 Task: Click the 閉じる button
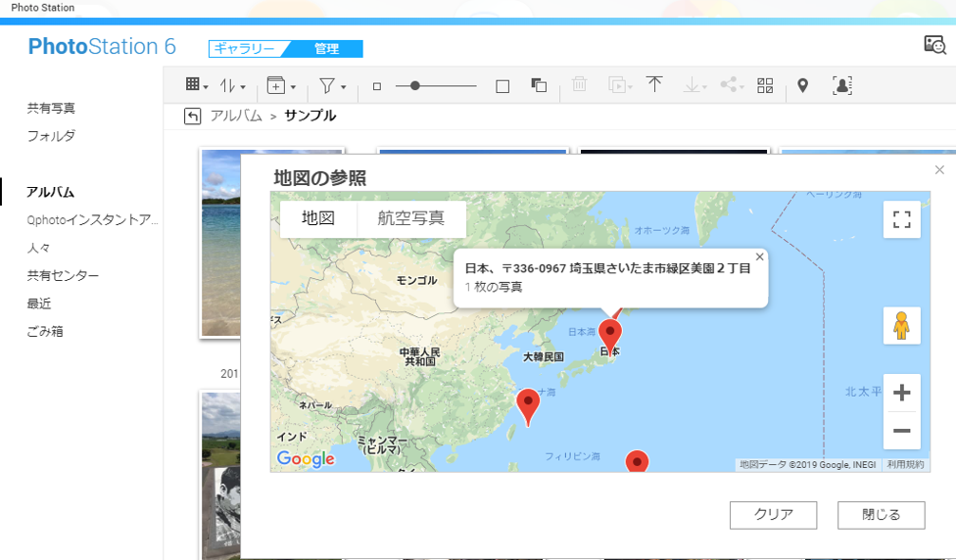point(881,515)
